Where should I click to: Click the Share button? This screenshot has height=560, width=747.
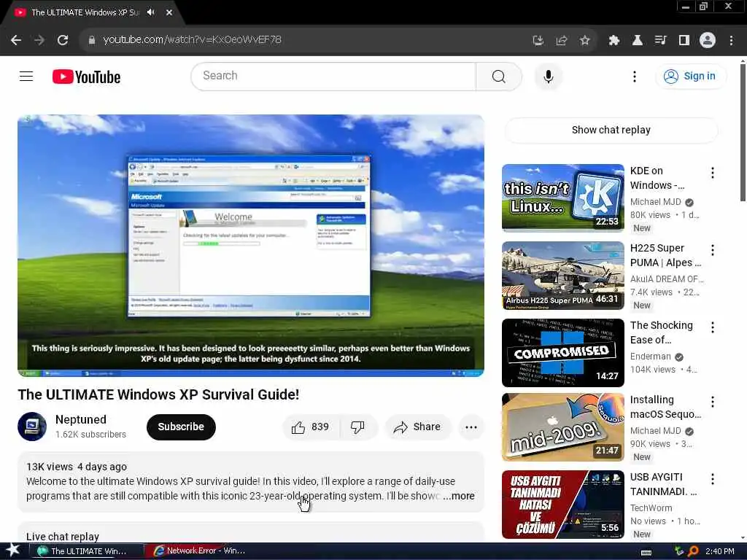[x=418, y=427]
